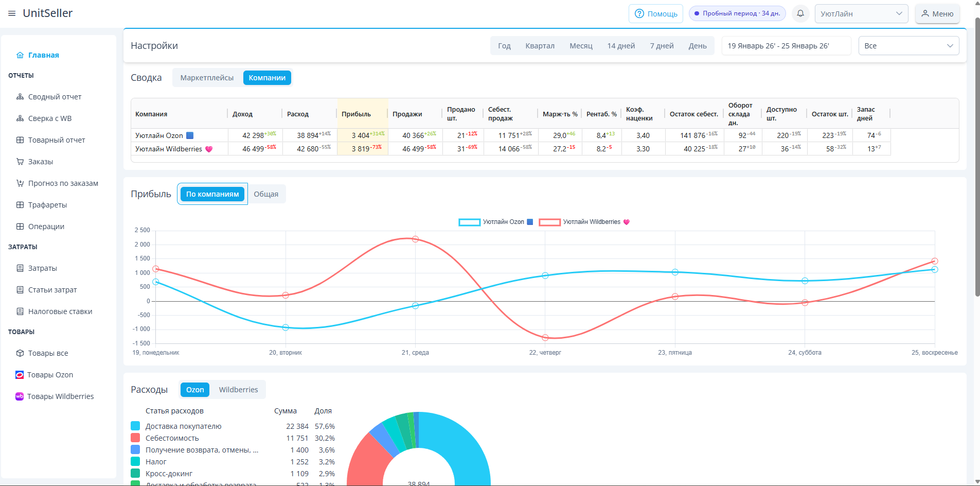Click the notification bell icon
The height and width of the screenshot is (486, 980).
(x=800, y=13)
